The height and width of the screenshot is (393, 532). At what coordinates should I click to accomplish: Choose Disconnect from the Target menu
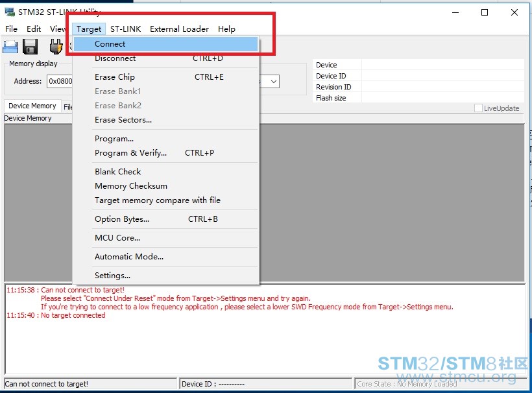[x=166, y=58]
